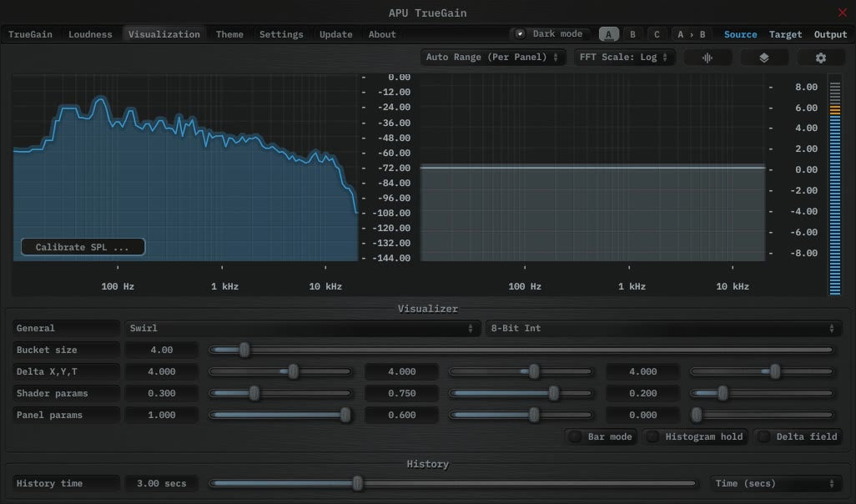
Task: Open the Time (secs) history unit dropdown
Action: (776, 483)
